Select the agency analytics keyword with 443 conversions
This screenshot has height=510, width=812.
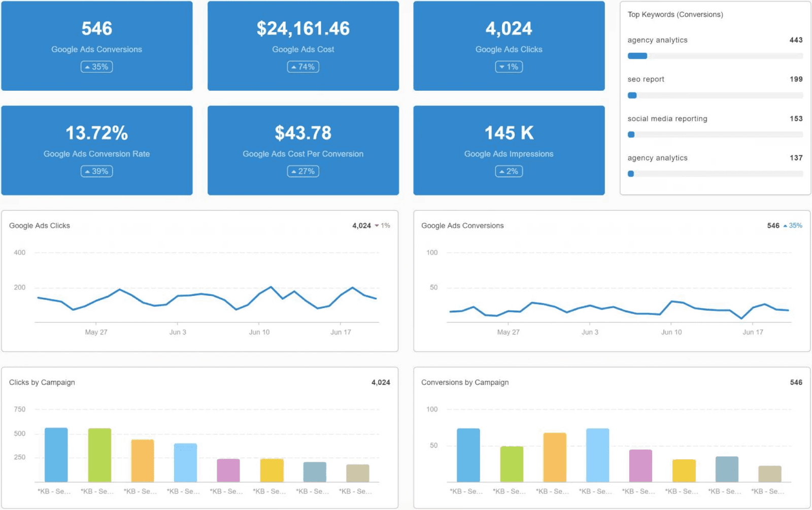[657, 40]
